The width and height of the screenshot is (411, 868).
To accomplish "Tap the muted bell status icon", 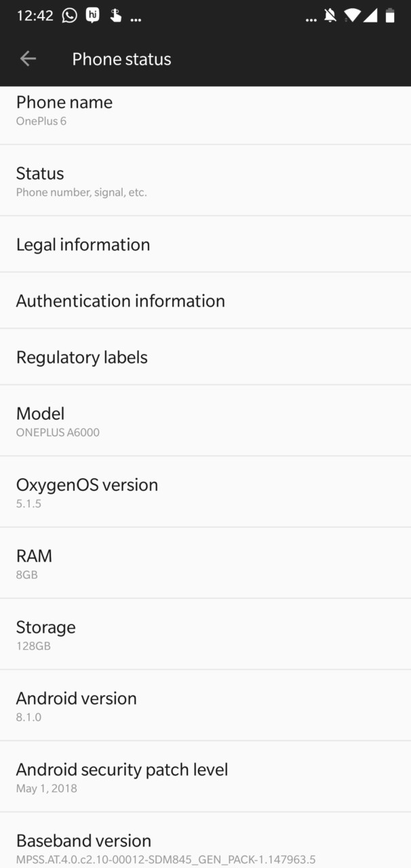I will (x=330, y=16).
